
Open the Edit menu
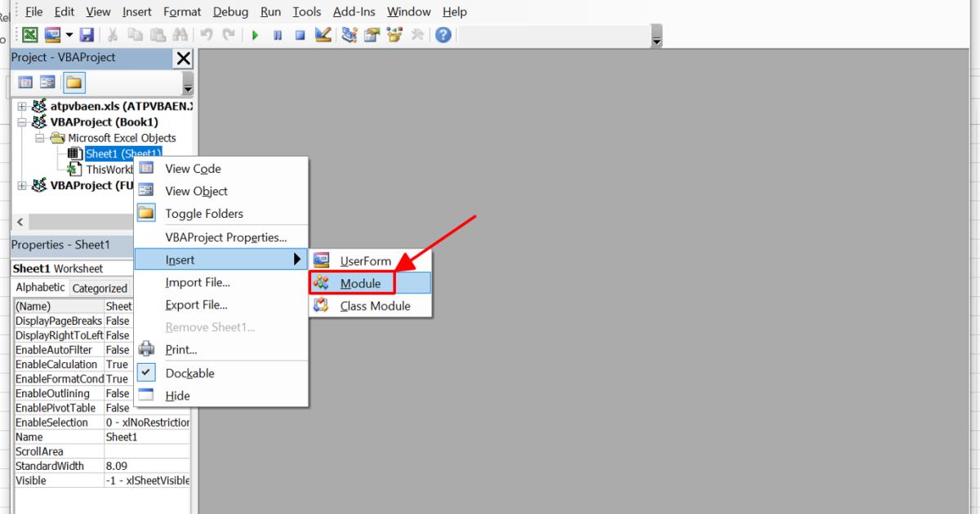65,11
